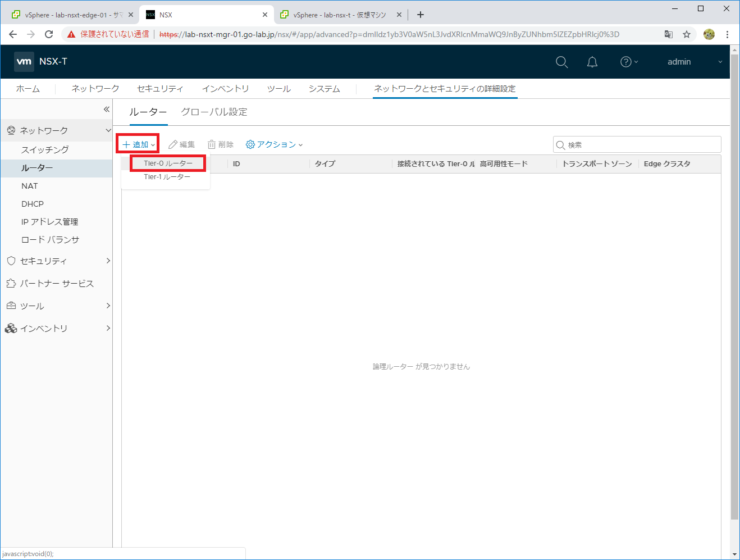Open ロード バランサ in the sidebar
Image resolution: width=740 pixels, height=560 pixels.
coord(50,240)
